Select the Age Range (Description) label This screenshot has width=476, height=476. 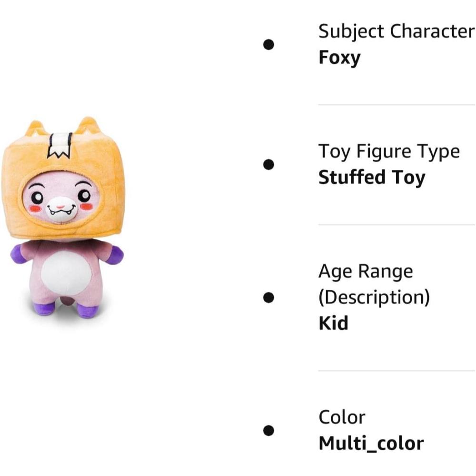[374, 284]
